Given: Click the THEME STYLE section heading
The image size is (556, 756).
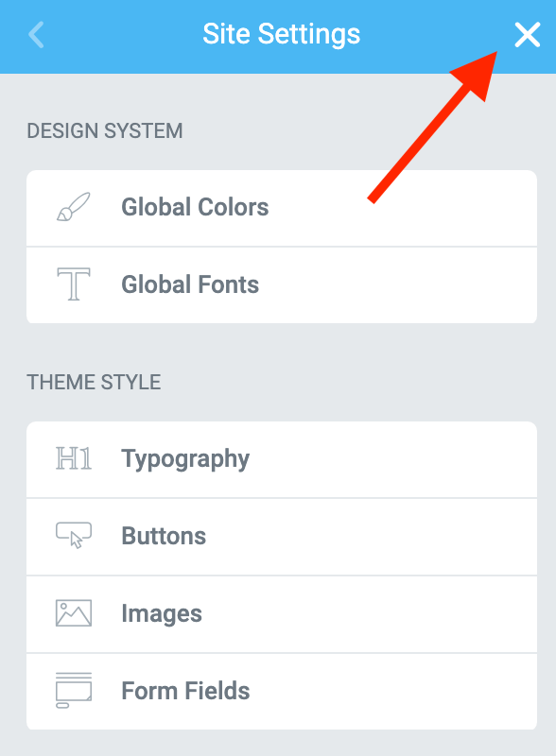Looking at the screenshot, I should pyautogui.click(x=94, y=383).
